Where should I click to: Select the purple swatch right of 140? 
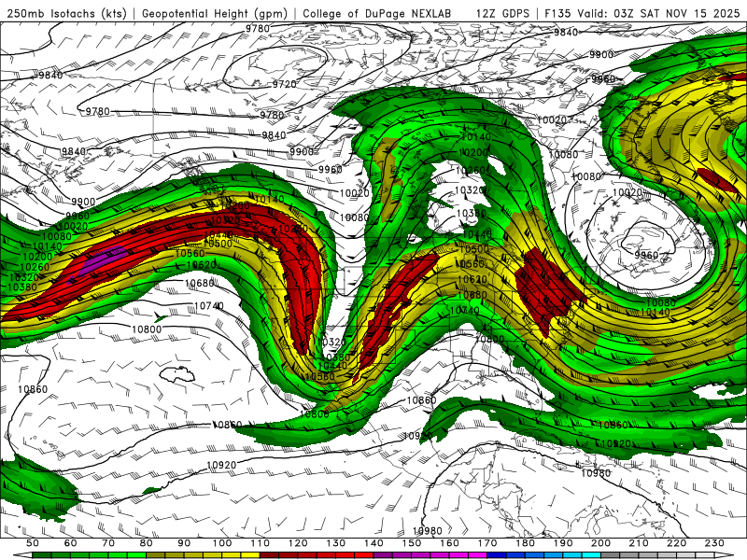point(383,555)
